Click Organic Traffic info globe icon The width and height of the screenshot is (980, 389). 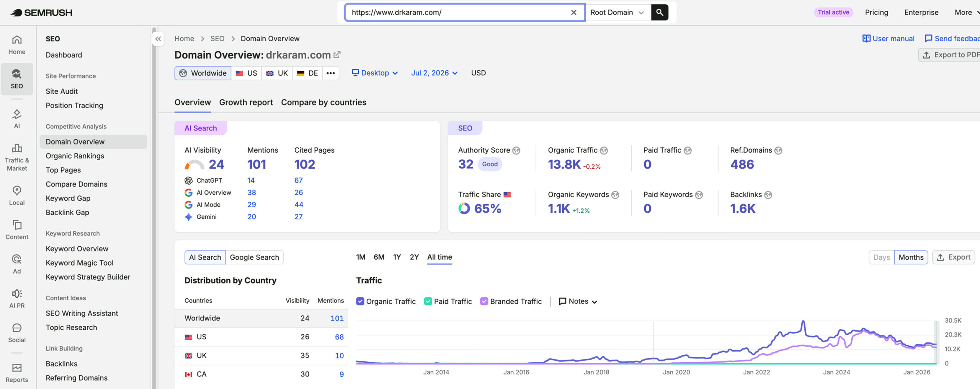pyautogui.click(x=604, y=150)
